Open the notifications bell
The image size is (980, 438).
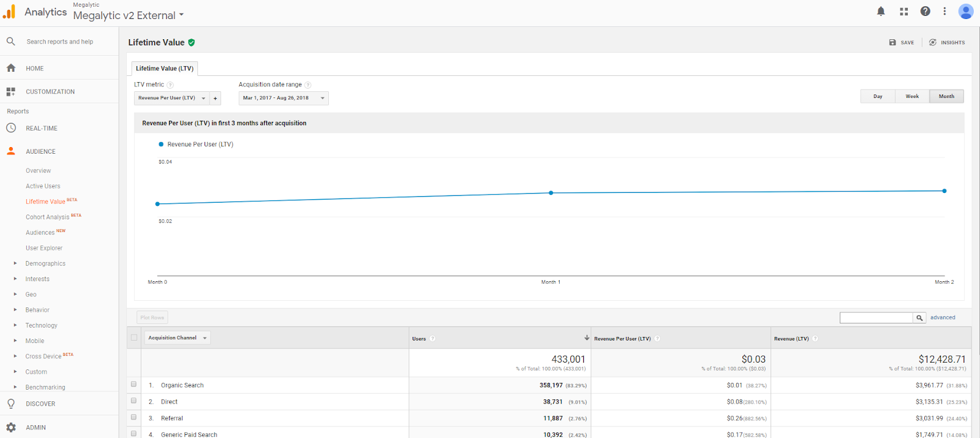coord(881,11)
